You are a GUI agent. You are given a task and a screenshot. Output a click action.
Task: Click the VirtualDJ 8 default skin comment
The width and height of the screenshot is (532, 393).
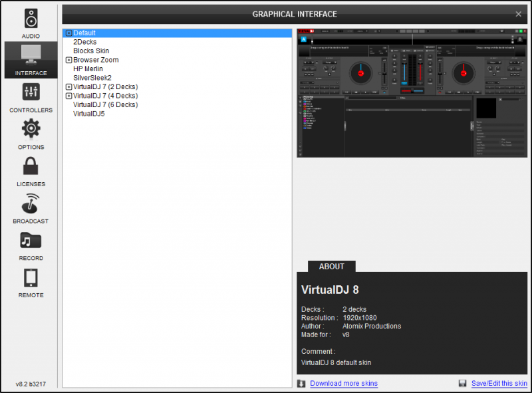point(336,362)
